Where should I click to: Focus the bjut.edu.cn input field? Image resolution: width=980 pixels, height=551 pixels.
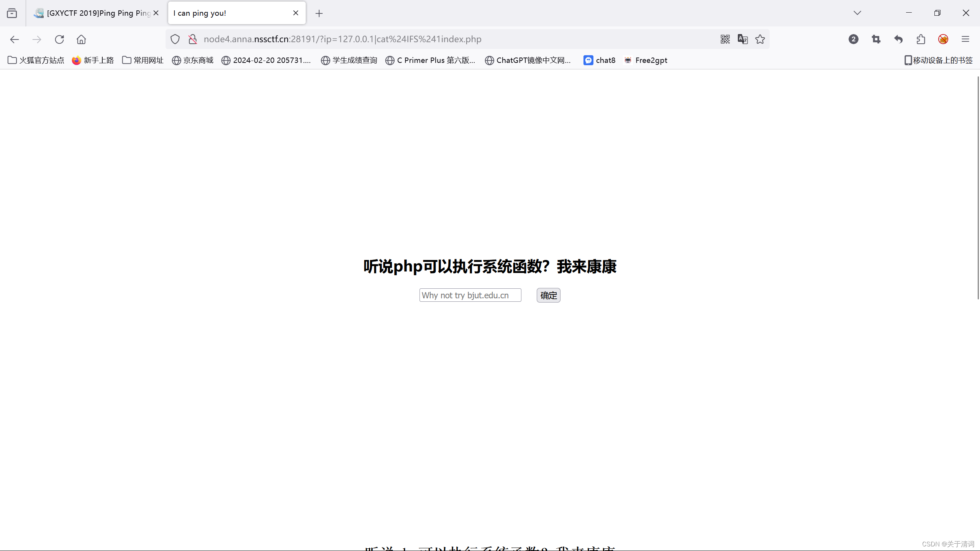(470, 295)
